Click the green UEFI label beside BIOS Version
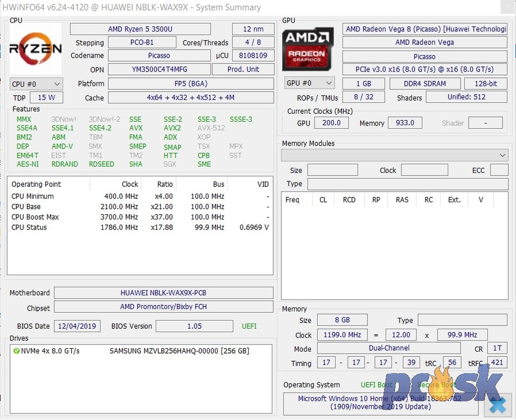Viewport: 516px width, 420px height. pyautogui.click(x=249, y=326)
